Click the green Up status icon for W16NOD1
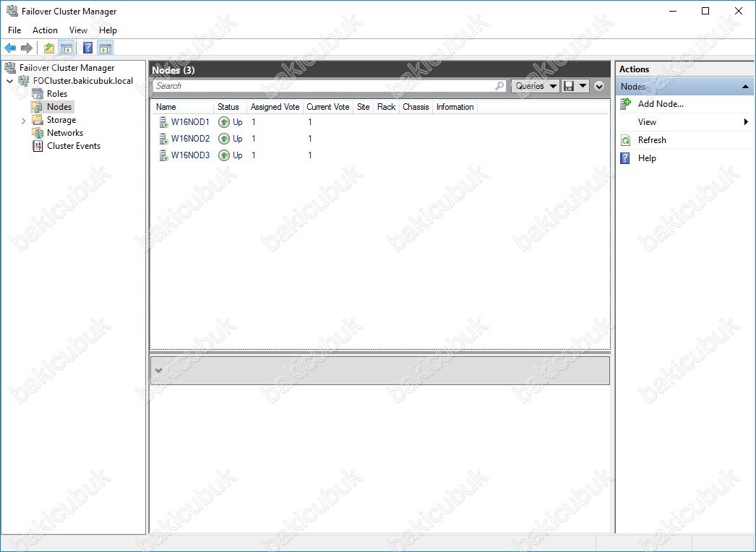Image resolution: width=756 pixels, height=552 pixels. (224, 122)
